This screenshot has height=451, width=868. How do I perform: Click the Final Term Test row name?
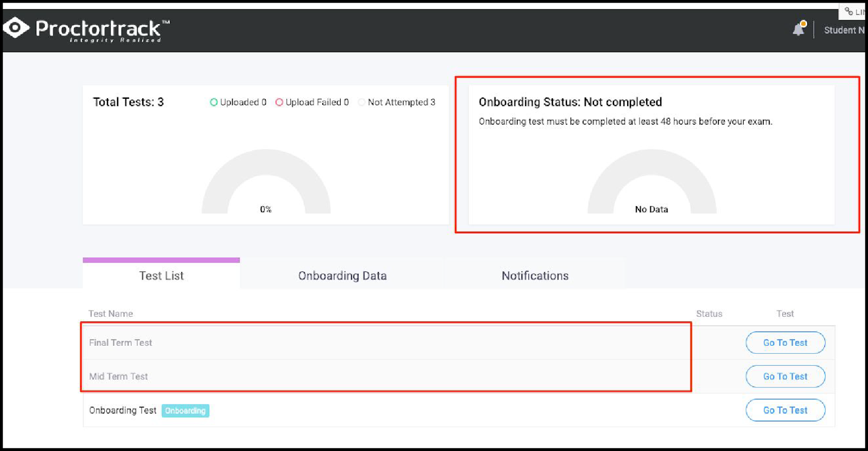pyautogui.click(x=120, y=342)
